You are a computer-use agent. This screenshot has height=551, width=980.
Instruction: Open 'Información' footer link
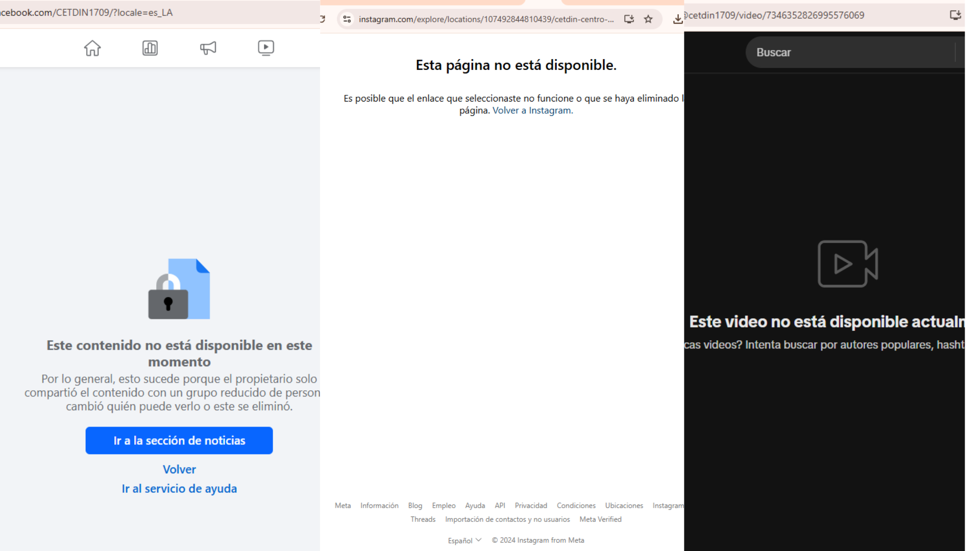pyautogui.click(x=379, y=506)
